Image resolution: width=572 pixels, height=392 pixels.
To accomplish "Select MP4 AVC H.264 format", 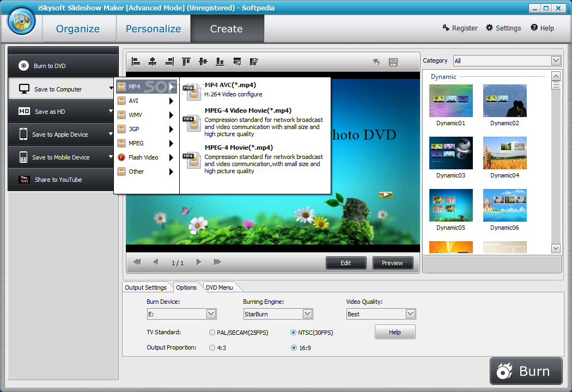I will pos(255,90).
